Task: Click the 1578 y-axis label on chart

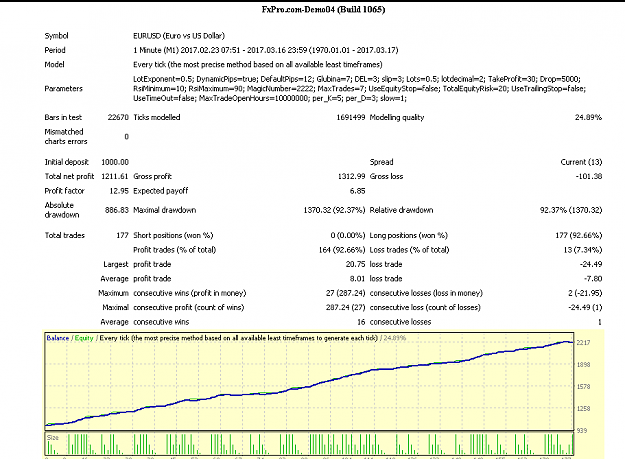Action: (583, 386)
